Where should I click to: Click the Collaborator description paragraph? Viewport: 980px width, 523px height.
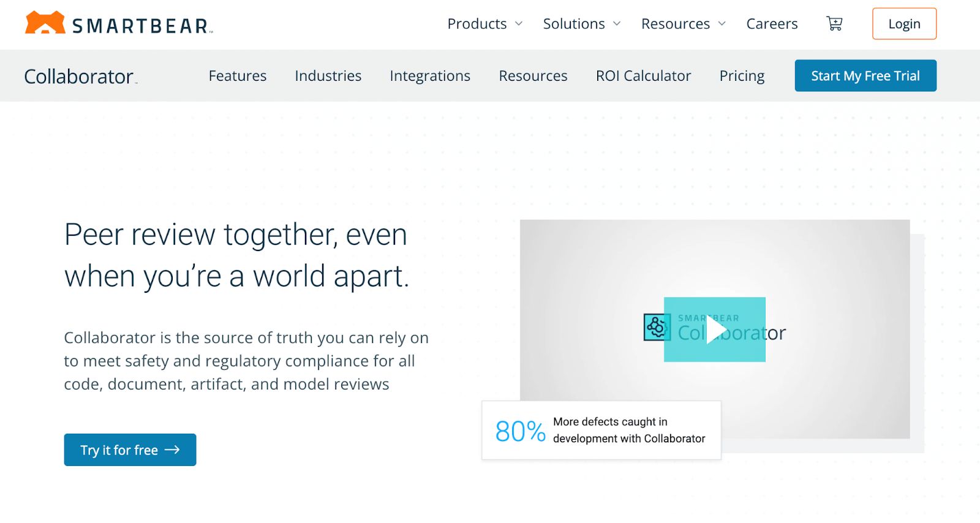(246, 361)
